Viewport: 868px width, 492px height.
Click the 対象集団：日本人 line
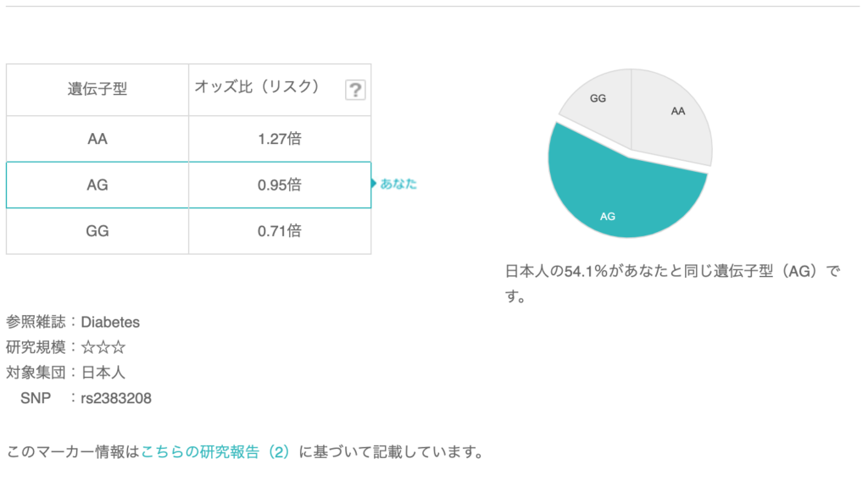[x=66, y=372]
